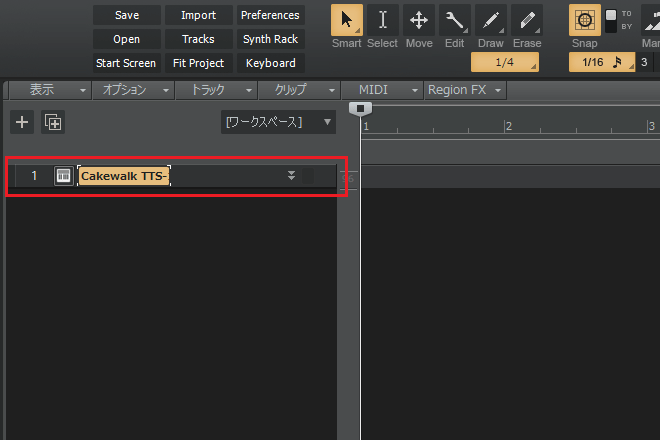
Task: Switch to the Erase tool
Action: 526,21
